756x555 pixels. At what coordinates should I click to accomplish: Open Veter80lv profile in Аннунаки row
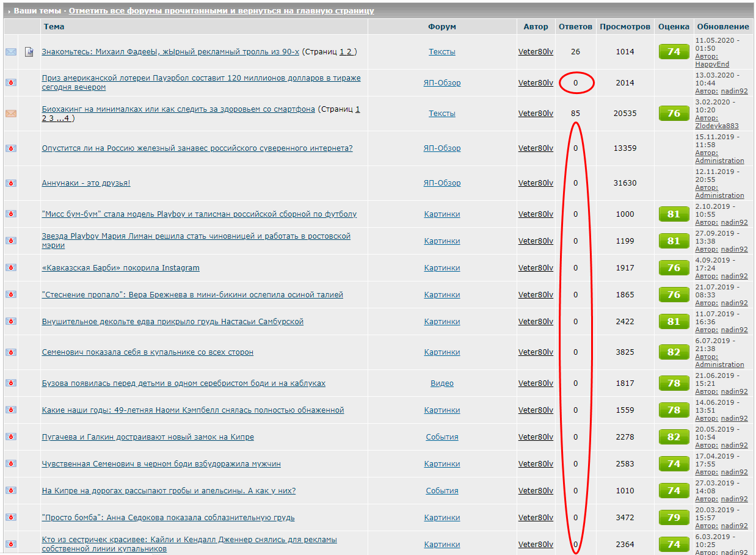[536, 183]
